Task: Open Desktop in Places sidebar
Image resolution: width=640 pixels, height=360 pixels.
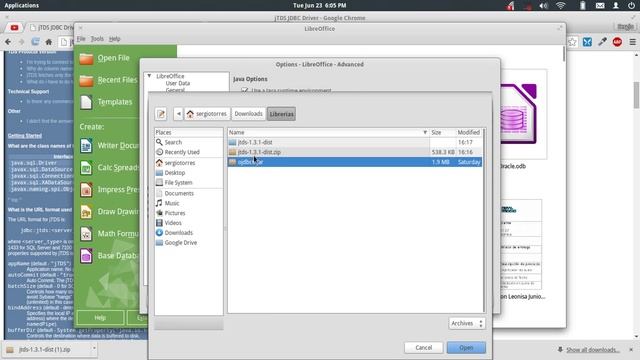Action: point(189,173)
